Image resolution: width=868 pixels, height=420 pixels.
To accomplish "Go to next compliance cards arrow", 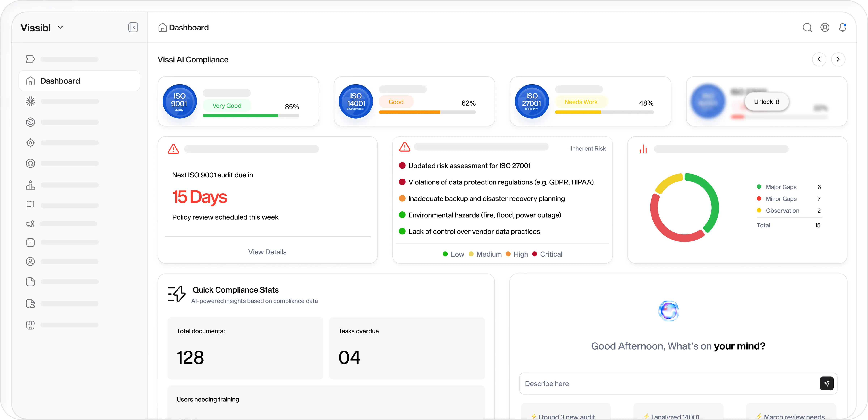I will [838, 59].
